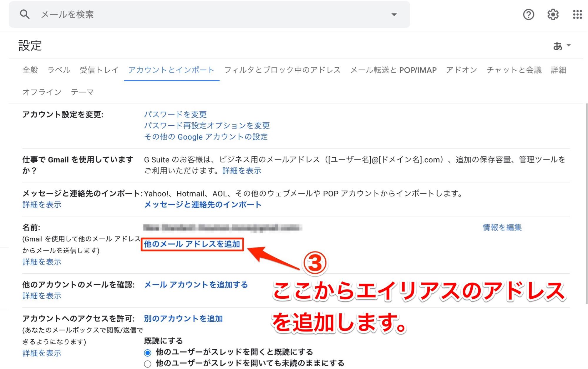Switch to the テーマ tab
This screenshot has height=369, width=588.
tap(82, 92)
